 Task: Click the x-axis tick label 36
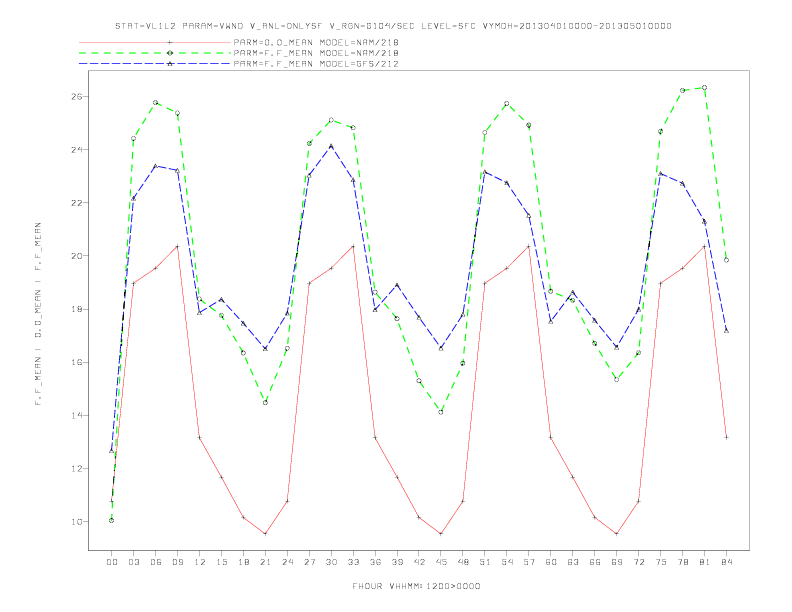(375, 562)
